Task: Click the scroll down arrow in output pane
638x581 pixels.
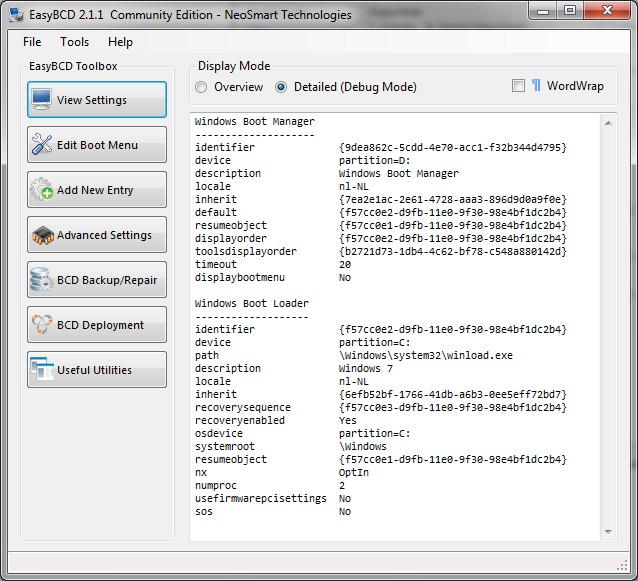Action: 608,532
